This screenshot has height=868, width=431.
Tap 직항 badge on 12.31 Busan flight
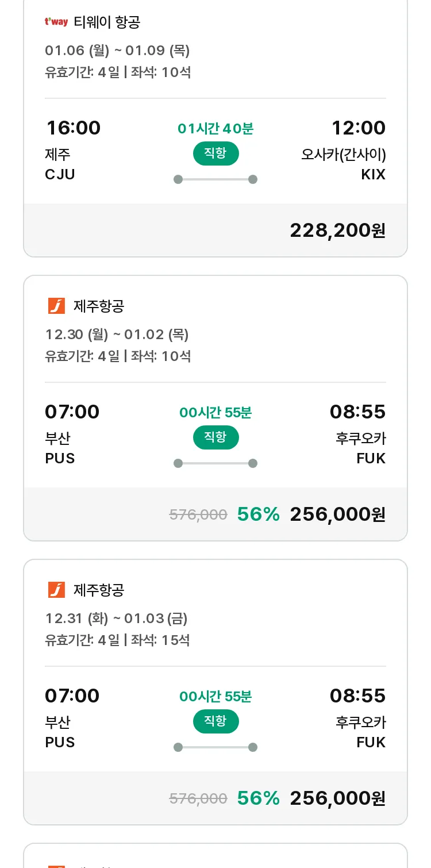215,721
